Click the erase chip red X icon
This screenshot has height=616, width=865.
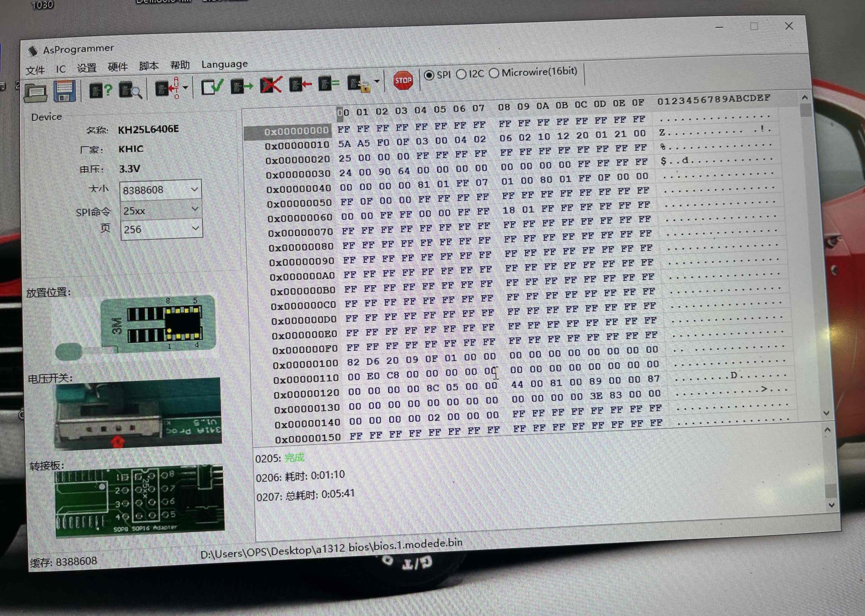271,85
